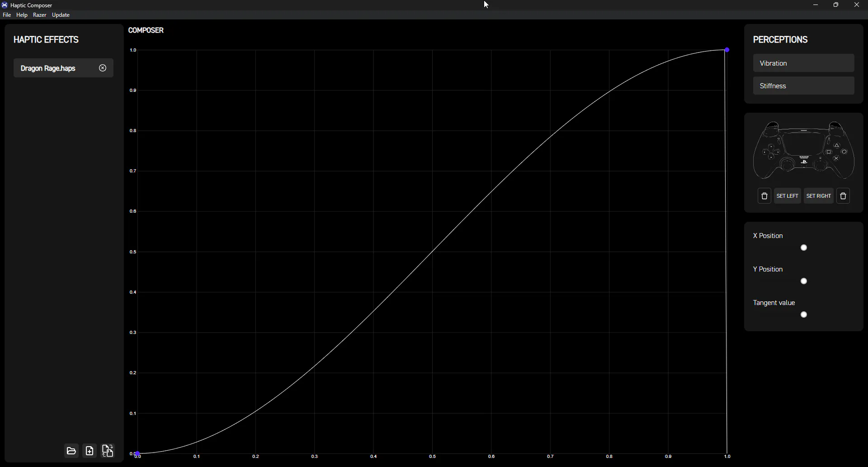Click the SET RIGHT button
Screen dimensions: 868x467
click(819, 196)
